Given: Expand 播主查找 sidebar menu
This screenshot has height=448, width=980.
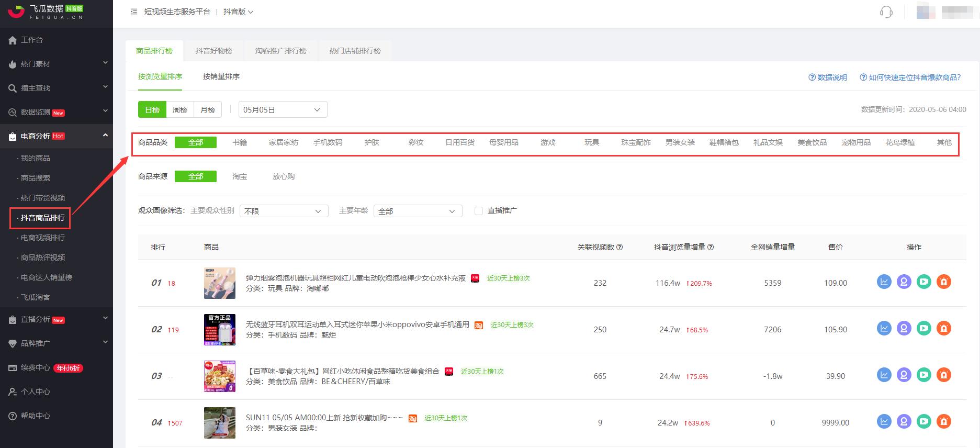Looking at the screenshot, I should [x=57, y=88].
